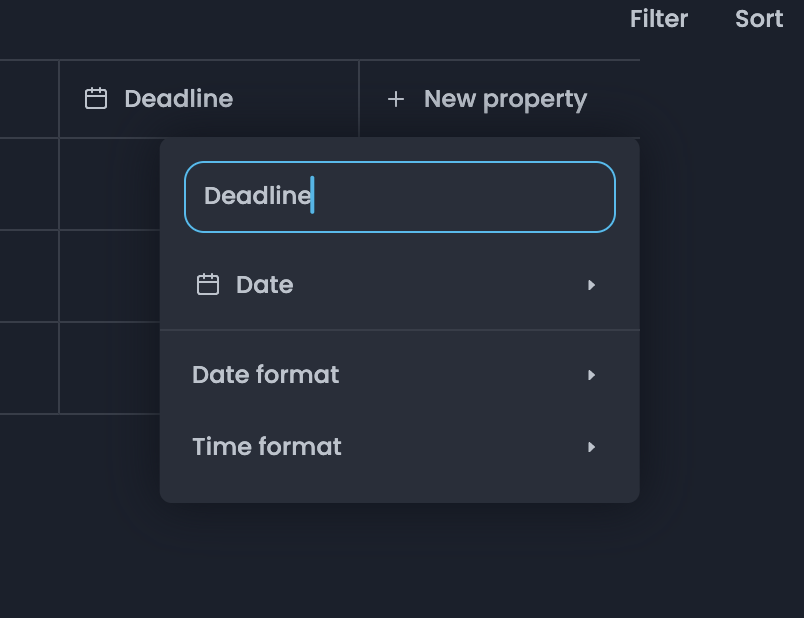Click the calendar icon in Deadline column header
The height and width of the screenshot is (618, 804).
(96, 99)
